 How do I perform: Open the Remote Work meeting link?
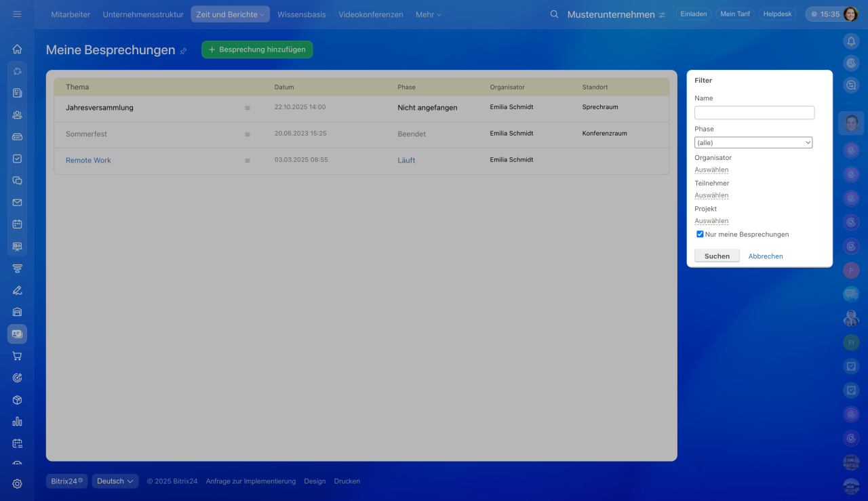pyautogui.click(x=88, y=161)
